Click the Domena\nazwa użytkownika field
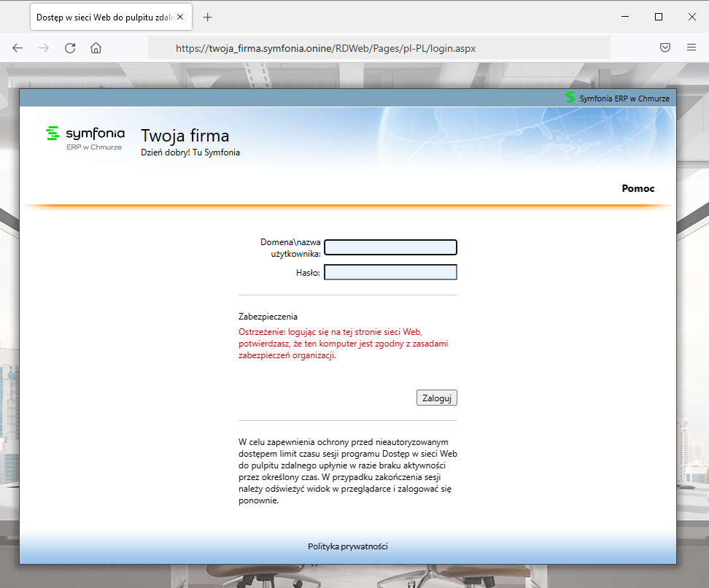 (x=390, y=247)
